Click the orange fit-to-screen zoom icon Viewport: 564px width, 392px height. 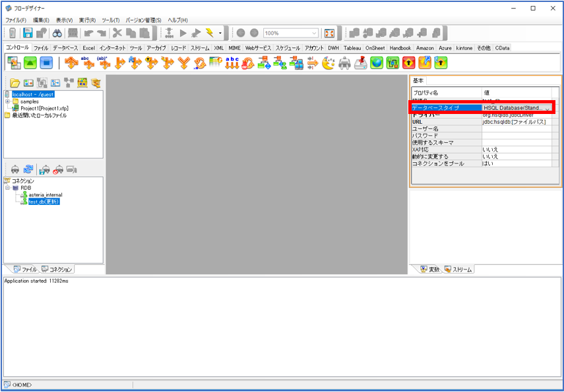(329, 33)
